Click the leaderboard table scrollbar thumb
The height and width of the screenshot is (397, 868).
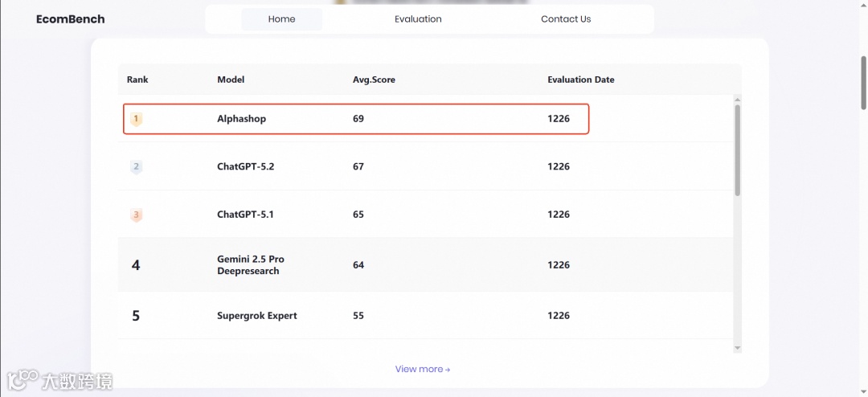(x=737, y=149)
